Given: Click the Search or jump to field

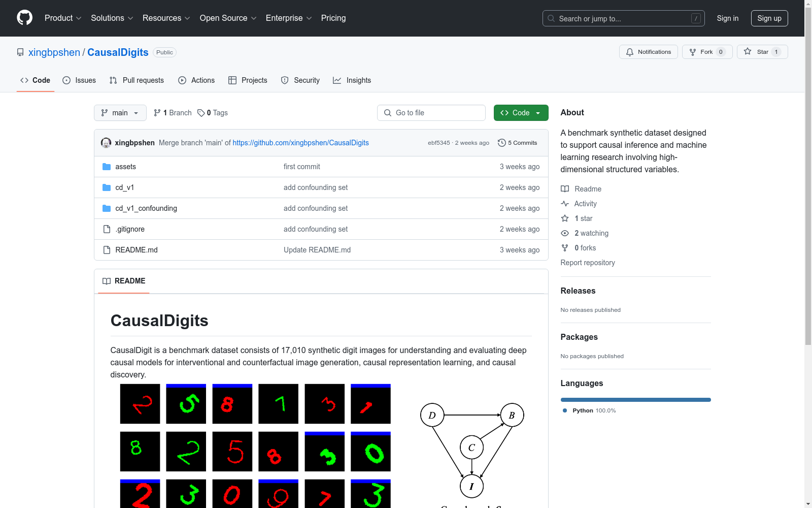Looking at the screenshot, I should coord(624,18).
